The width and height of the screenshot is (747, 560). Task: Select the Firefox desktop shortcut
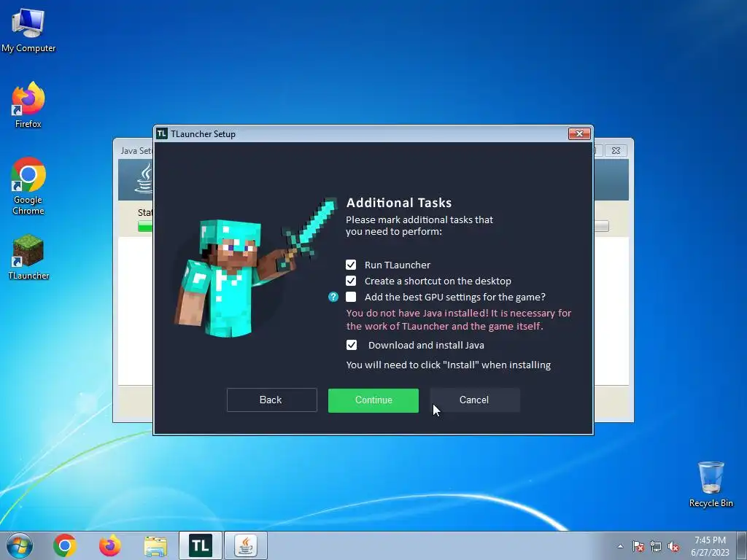pyautogui.click(x=28, y=105)
